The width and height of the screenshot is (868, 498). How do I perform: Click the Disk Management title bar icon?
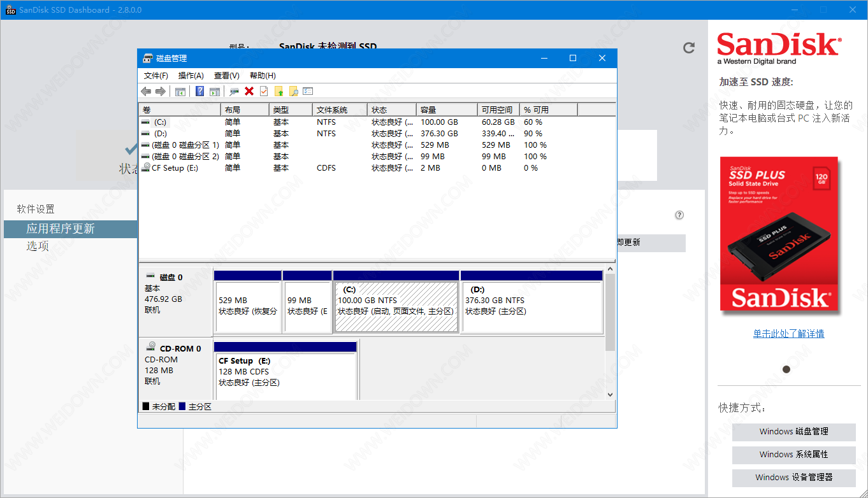(x=148, y=58)
